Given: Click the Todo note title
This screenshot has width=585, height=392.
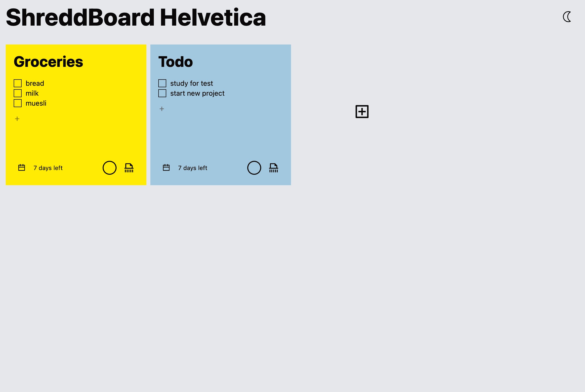Looking at the screenshot, I should pos(175,62).
